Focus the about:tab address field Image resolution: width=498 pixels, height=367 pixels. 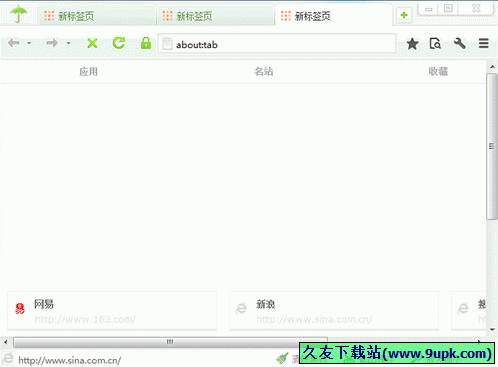pyautogui.click(x=277, y=44)
